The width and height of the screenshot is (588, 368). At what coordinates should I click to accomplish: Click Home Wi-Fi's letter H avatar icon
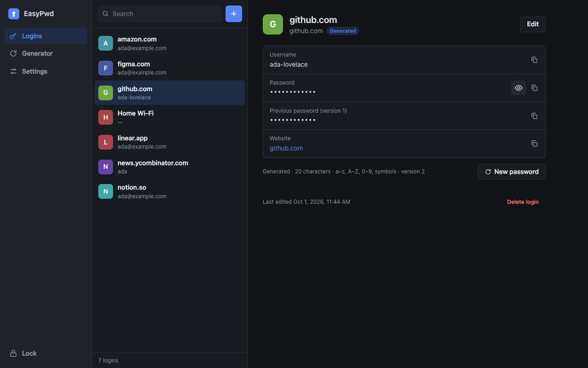[106, 117]
